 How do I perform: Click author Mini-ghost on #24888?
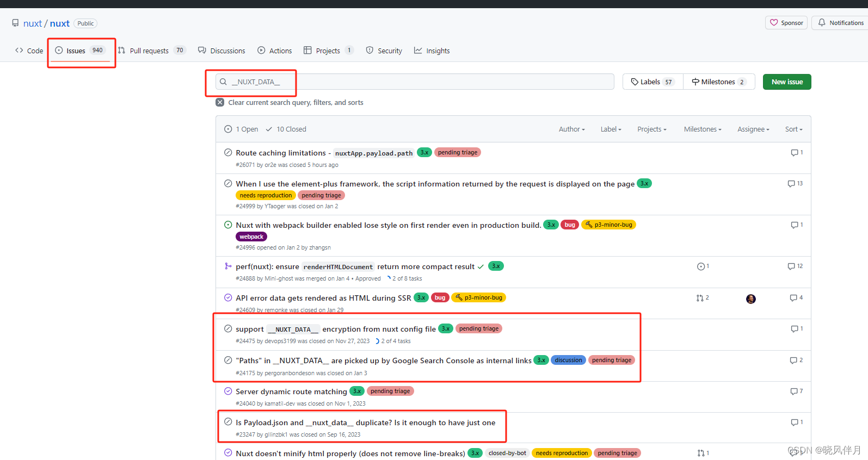(279, 278)
